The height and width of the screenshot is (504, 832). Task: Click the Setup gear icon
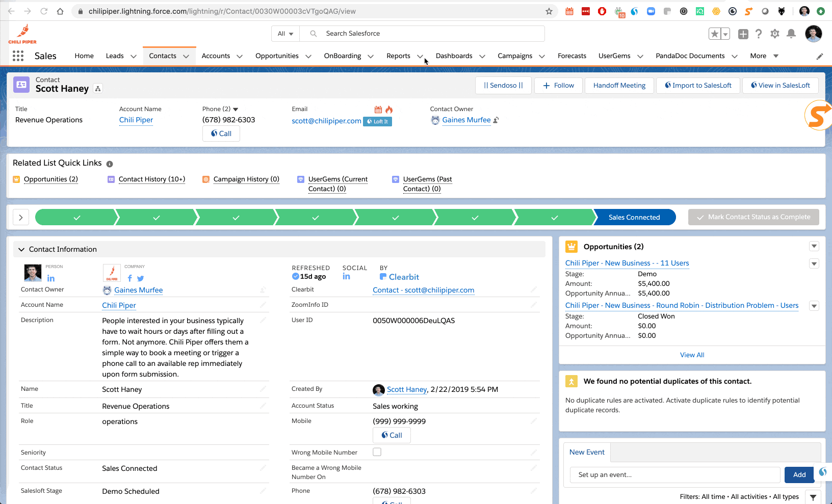775,34
